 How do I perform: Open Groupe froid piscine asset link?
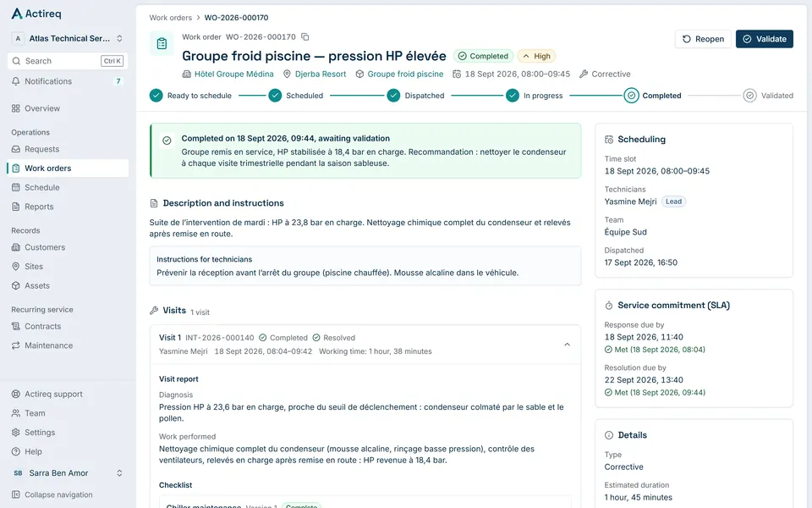click(x=405, y=75)
